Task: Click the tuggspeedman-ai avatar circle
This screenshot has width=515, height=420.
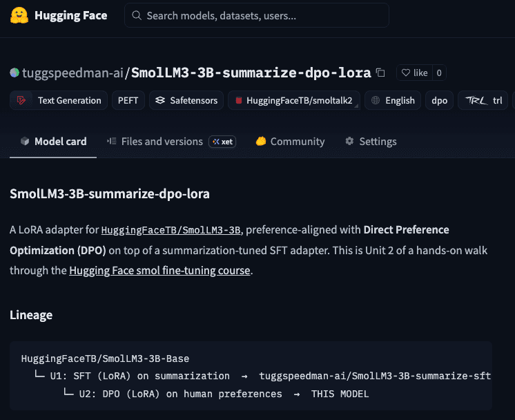Action: tap(14, 73)
